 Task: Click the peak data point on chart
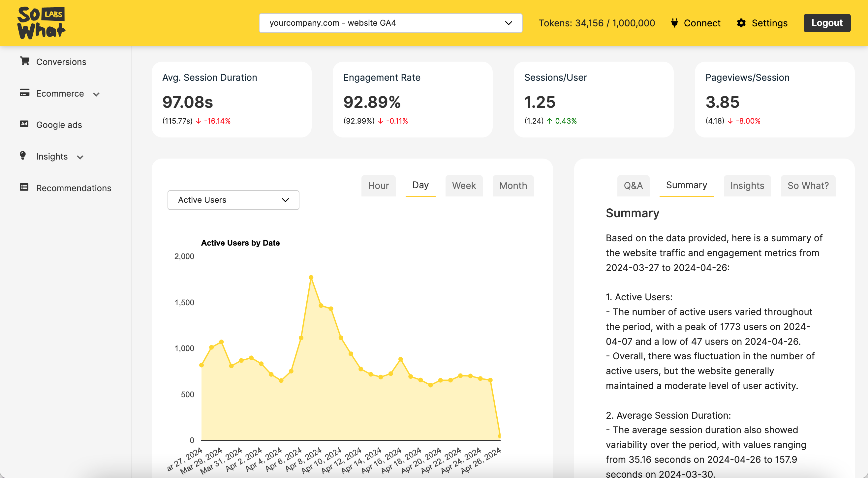311,278
